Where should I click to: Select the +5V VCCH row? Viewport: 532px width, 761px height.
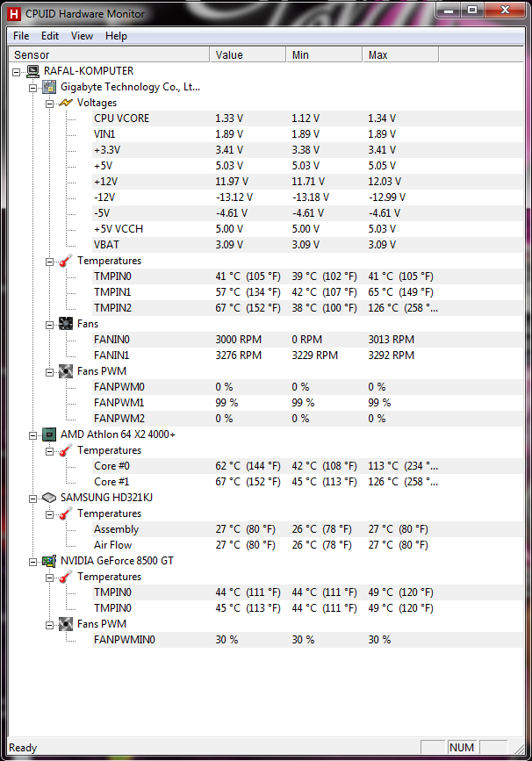[x=308, y=229]
